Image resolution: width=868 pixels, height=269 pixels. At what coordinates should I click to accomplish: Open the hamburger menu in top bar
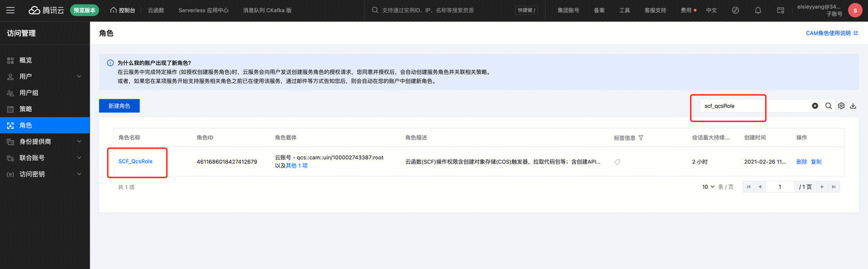click(10, 10)
